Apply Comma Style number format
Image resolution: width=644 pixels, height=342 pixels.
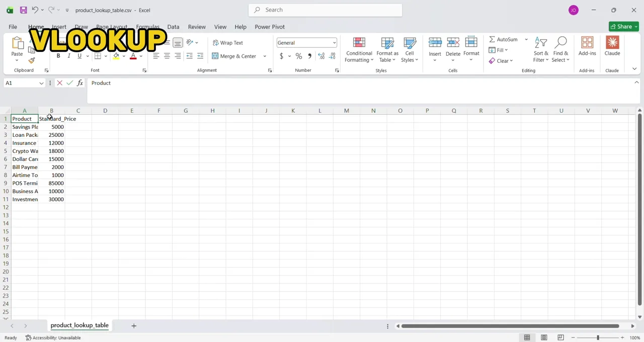click(309, 56)
